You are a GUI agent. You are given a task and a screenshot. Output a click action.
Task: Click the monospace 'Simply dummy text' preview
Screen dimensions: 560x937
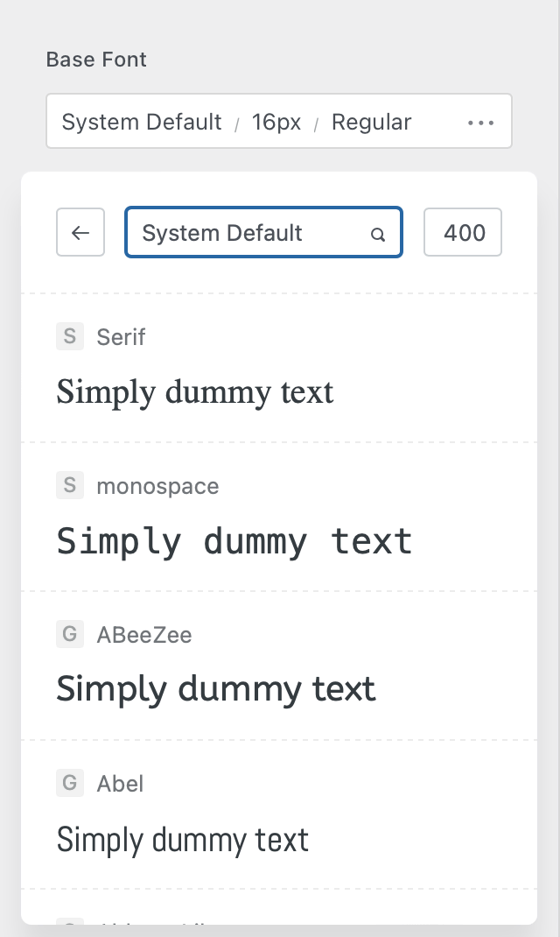[234, 541]
